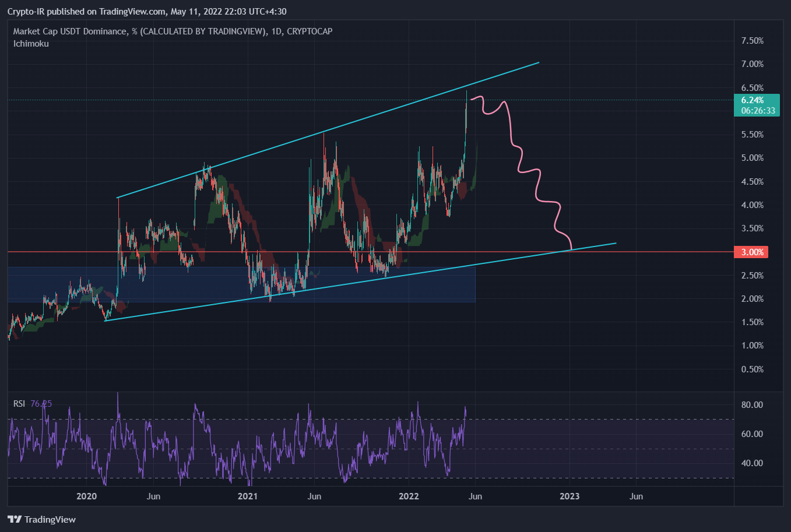Viewport: 791px width, 532px height.
Task: Click the 2023 time axis label
Action: point(569,496)
